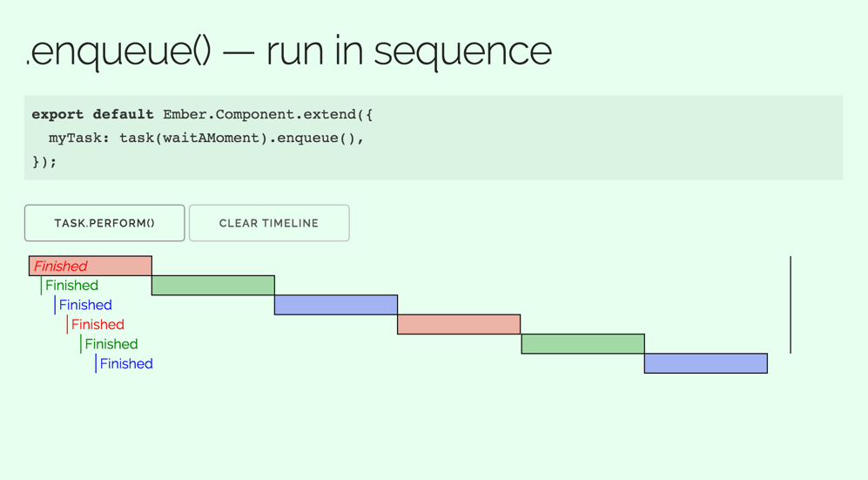Select the second green Finished label
The image size is (868, 480).
coord(111,344)
